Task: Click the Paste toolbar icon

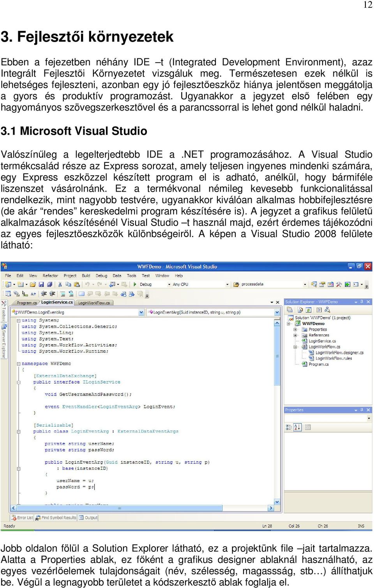Action: pyautogui.click(x=77, y=284)
